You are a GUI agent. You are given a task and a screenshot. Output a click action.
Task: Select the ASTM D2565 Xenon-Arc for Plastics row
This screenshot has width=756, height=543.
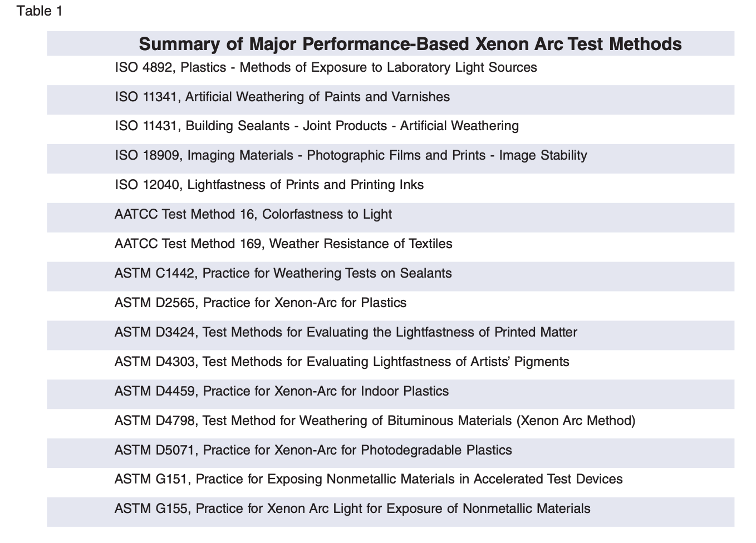[x=261, y=303]
